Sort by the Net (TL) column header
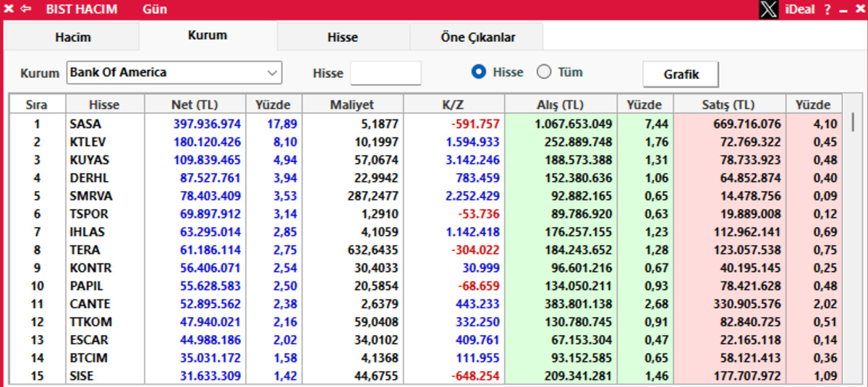 195,105
